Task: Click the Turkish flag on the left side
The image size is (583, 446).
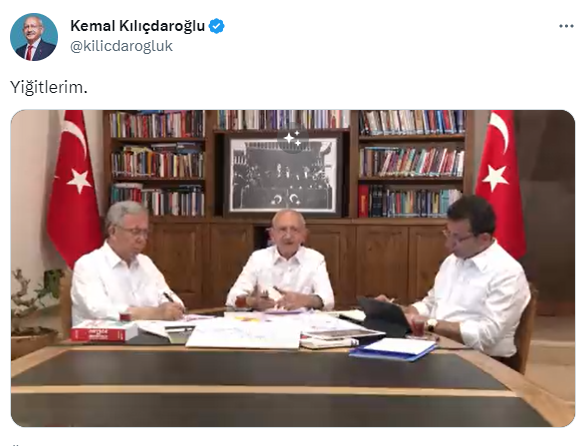Action: [x=73, y=186]
